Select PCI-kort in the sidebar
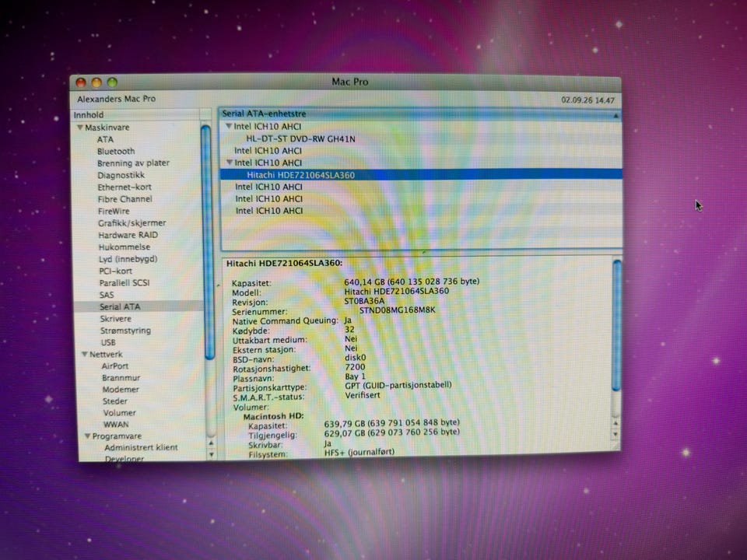The width and height of the screenshot is (747, 560). 115,271
